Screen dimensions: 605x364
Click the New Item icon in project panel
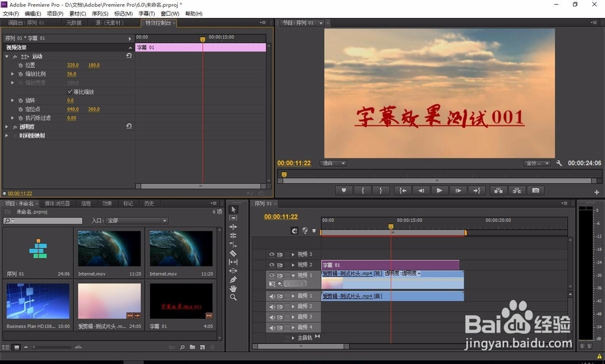202,347
